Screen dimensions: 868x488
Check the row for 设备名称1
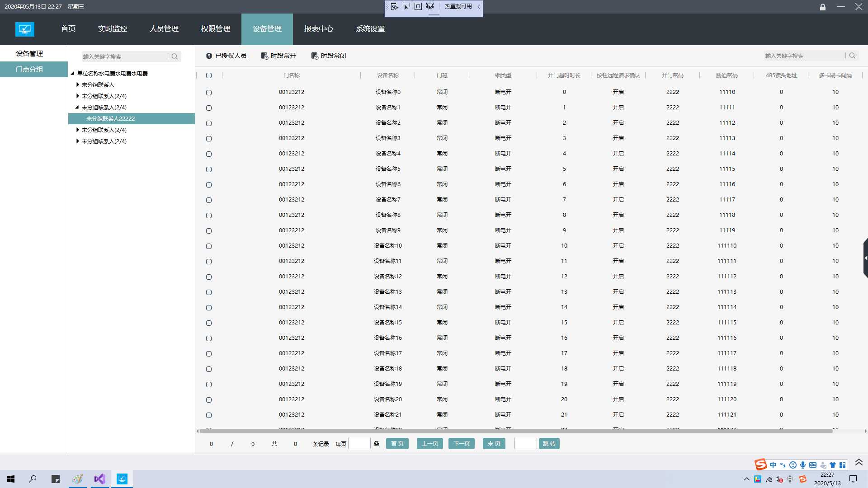point(209,108)
